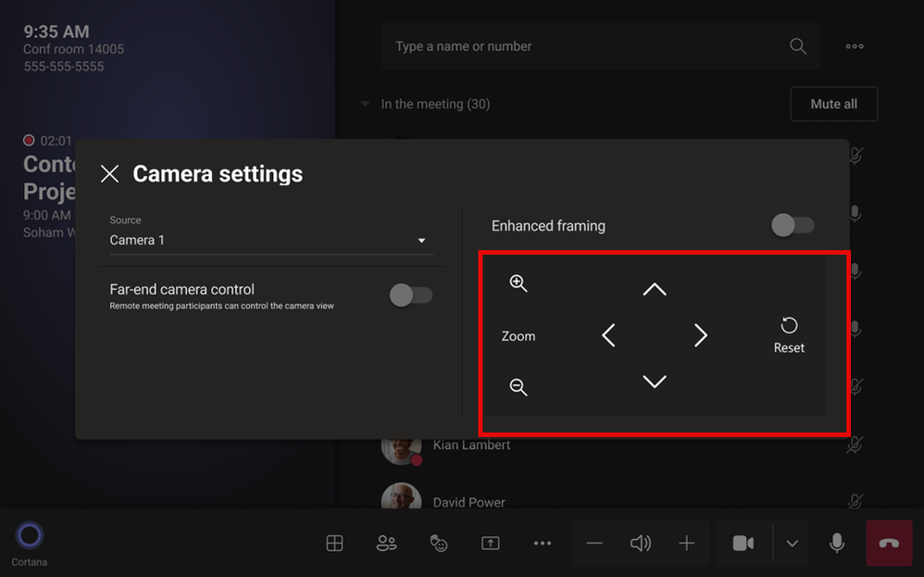
Task: Tilt the camera up with the up arrow
Action: [x=654, y=289]
